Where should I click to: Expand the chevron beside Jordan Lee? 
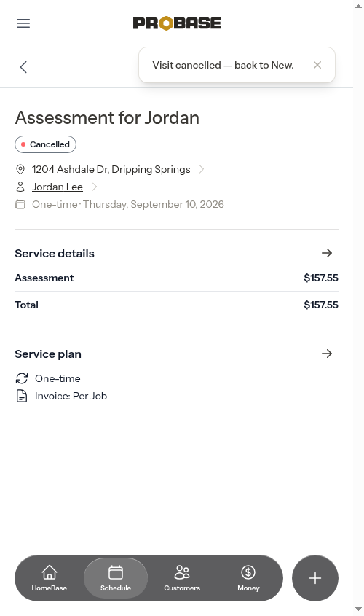tap(94, 187)
